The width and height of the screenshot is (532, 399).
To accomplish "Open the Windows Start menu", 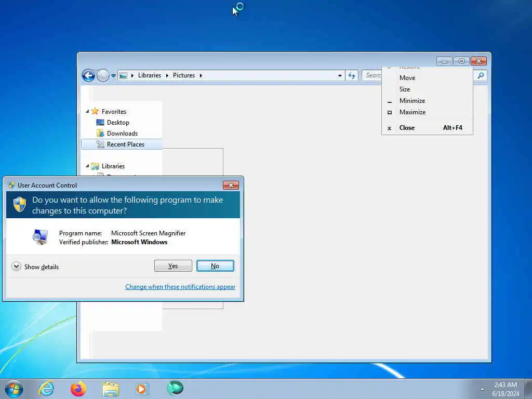I will pyautogui.click(x=14, y=389).
